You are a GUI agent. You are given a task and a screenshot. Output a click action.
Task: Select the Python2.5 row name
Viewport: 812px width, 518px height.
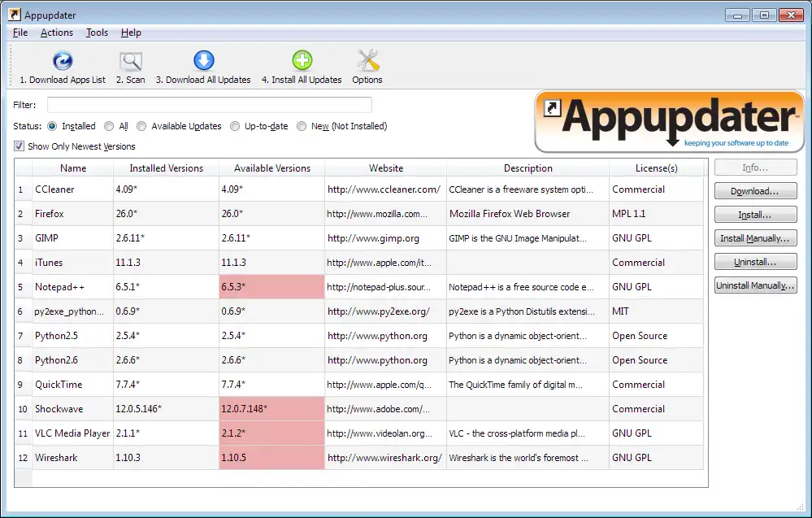[56, 336]
